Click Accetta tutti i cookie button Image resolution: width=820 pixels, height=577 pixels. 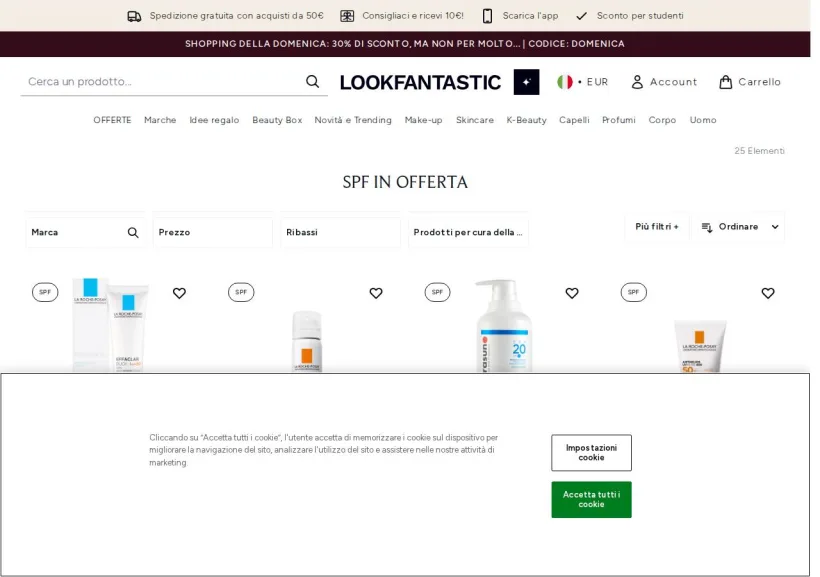(591, 500)
